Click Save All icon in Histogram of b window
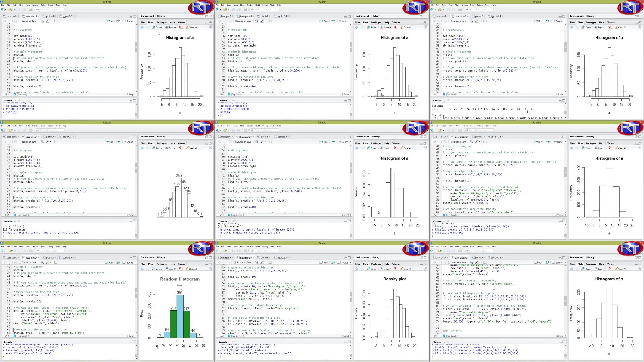The image size is (644, 362). [x=454, y=251]
